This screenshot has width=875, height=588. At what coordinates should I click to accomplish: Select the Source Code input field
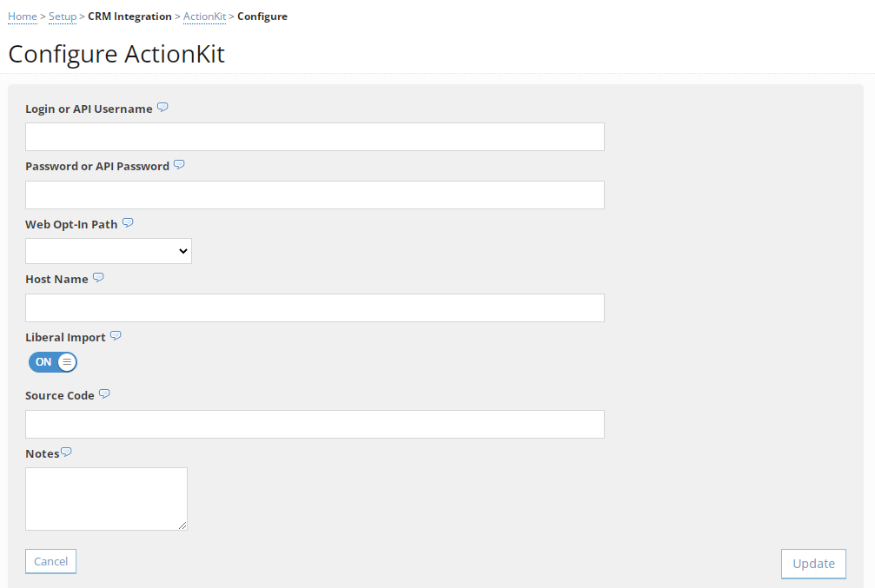coord(315,424)
